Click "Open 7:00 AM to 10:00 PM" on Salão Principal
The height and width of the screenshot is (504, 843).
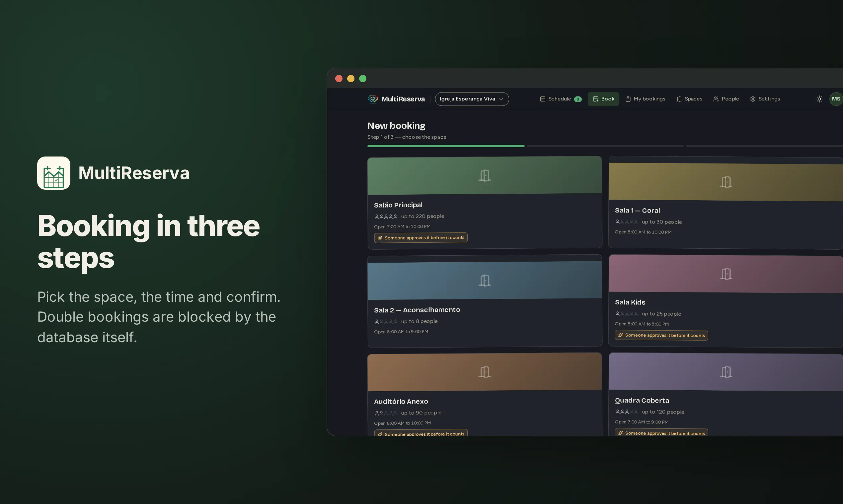(402, 226)
